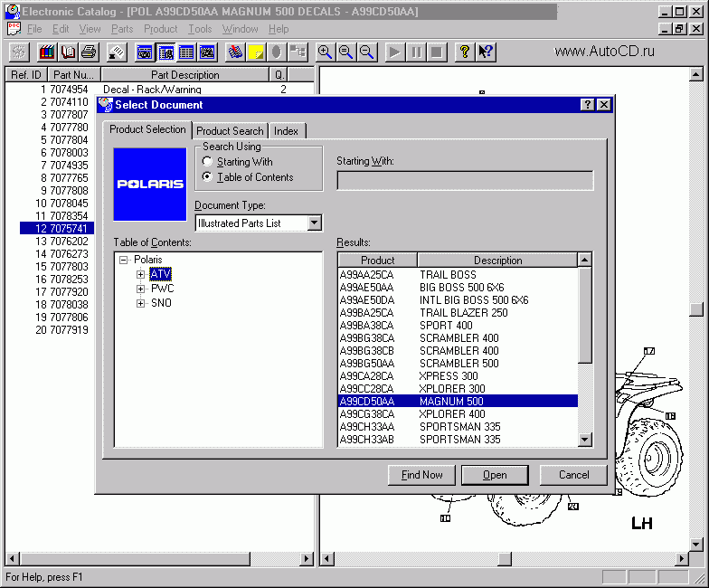This screenshot has width=709, height=588.
Task: Open the Document Type dropdown
Action: coord(315,223)
